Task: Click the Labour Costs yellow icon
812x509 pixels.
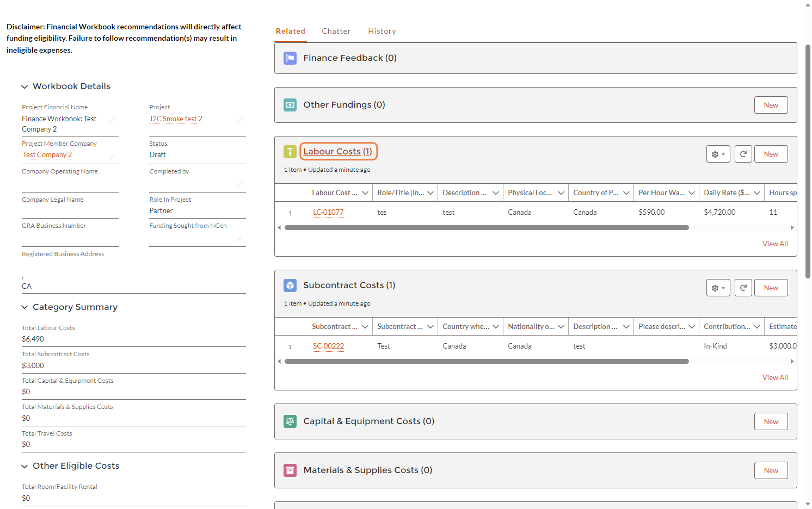Action: tap(290, 152)
